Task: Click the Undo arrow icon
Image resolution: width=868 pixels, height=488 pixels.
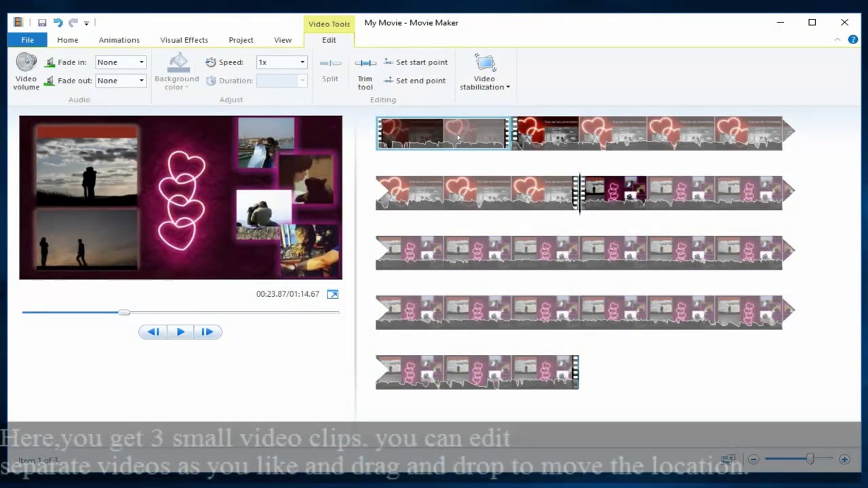Action: (x=58, y=22)
